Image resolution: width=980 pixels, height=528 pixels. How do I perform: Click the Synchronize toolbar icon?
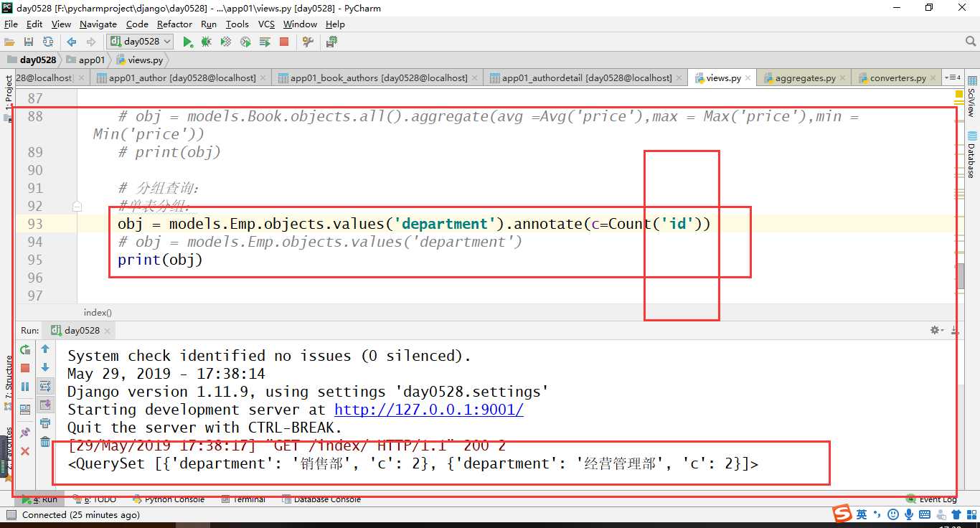[48, 42]
